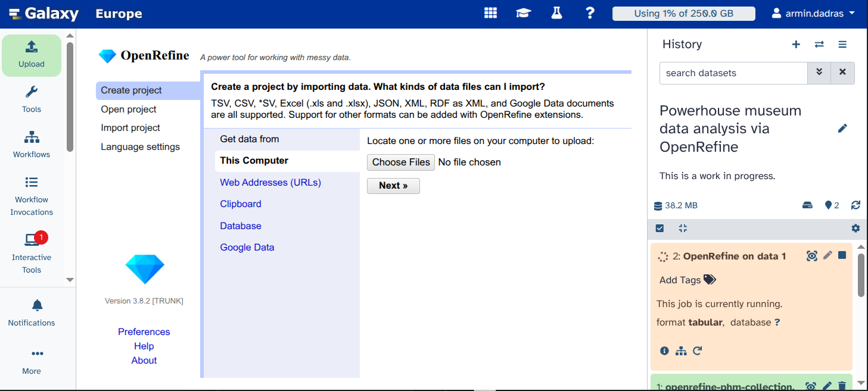Open the graduation cap training icon
The height and width of the screenshot is (391, 868).
(x=523, y=13)
